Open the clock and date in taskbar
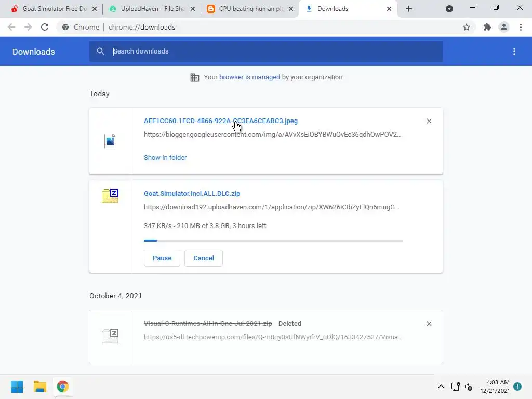 (495, 387)
